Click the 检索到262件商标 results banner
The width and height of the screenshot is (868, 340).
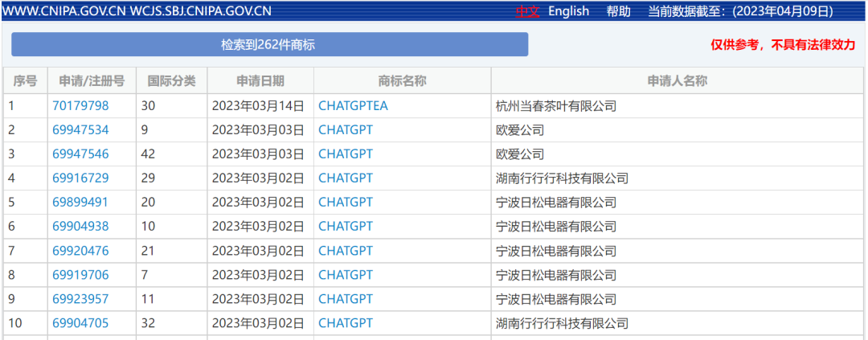269,45
